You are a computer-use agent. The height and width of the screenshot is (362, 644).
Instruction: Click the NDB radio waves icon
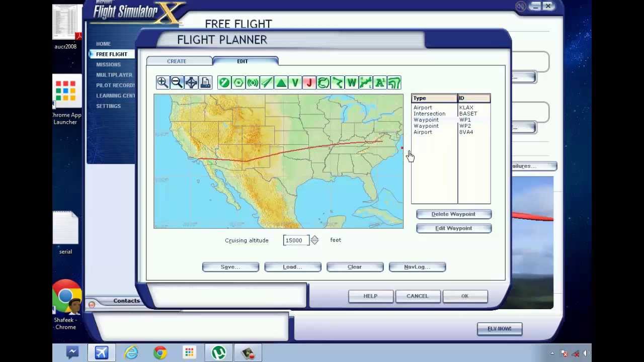click(x=253, y=82)
